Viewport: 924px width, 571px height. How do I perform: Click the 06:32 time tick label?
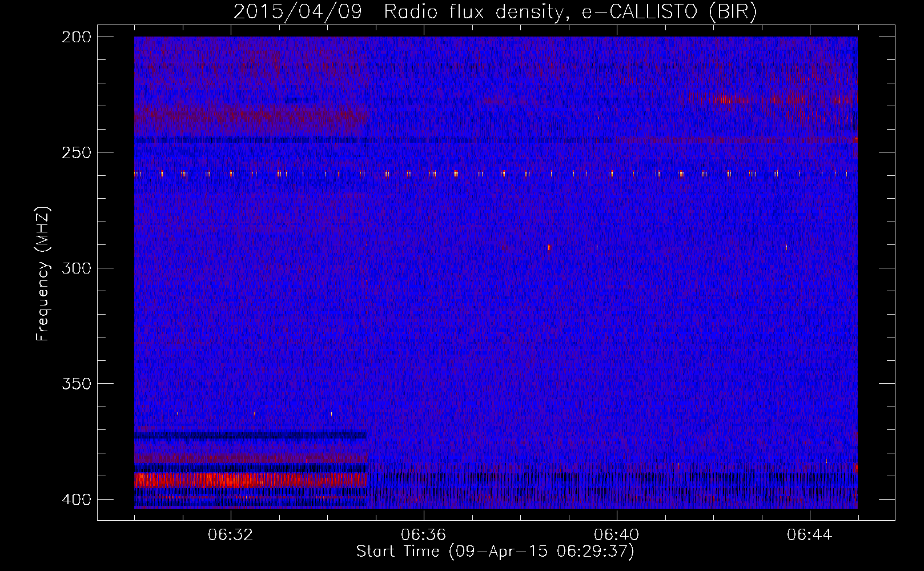tap(231, 535)
